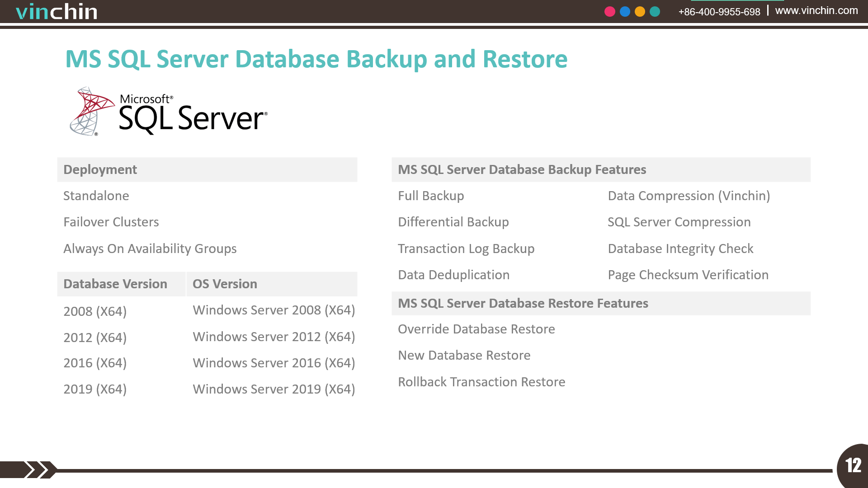Screen dimensions: 868x488
Task: Click MS SQL Server Database Restore Features header
Action: coord(601,303)
